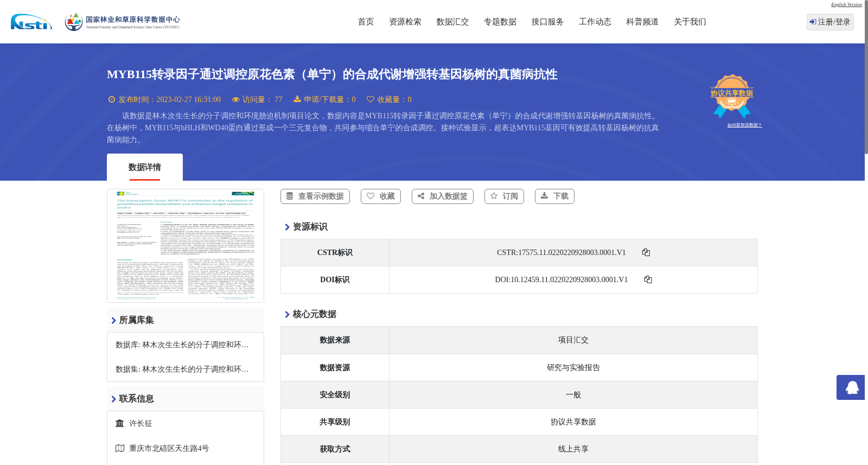Go to 科普频道
The image size is (868, 465).
tap(642, 22)
